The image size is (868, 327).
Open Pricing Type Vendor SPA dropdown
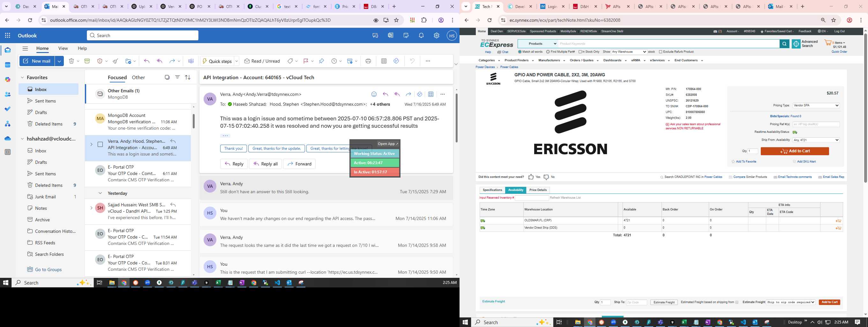(816, 105)
